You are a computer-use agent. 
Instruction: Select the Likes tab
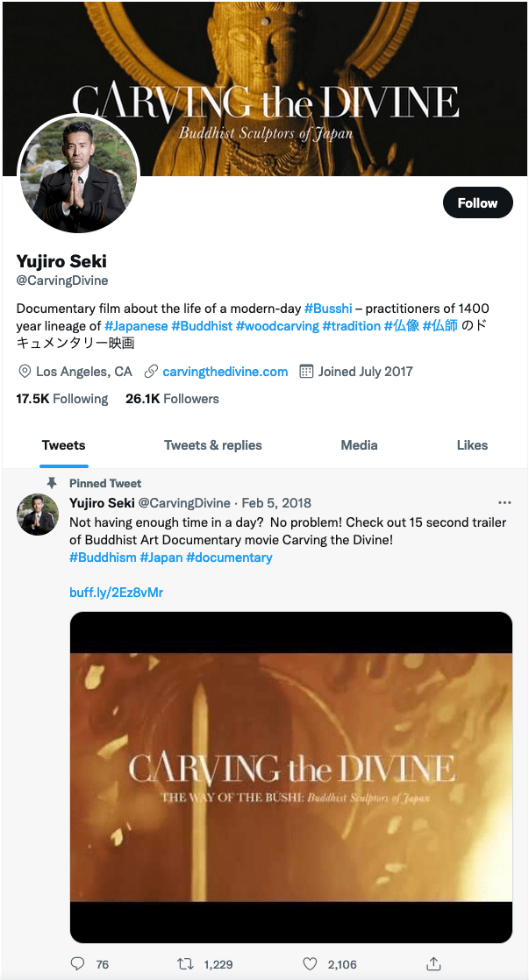(472, 445)
